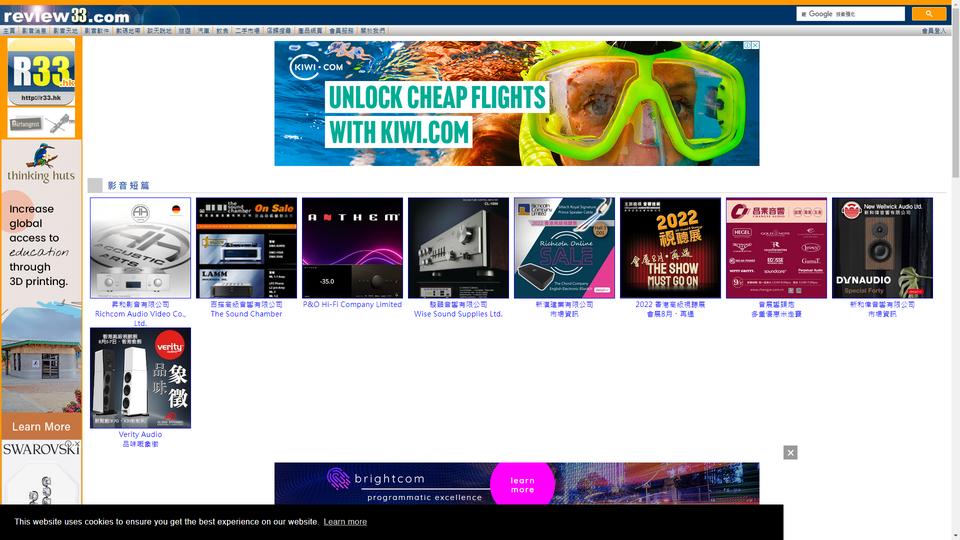960x540 pixels.
Task: Open the Wise Sound amplifier thumbnail
Action: (x=458, y=248)
